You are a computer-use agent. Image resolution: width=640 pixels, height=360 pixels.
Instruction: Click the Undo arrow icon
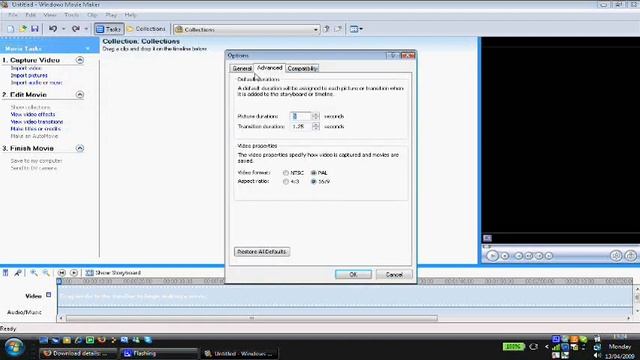[x=53, y=29]
